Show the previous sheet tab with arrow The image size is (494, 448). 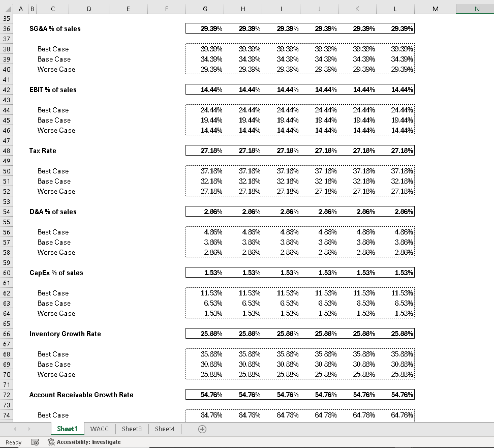pos(15,429)
